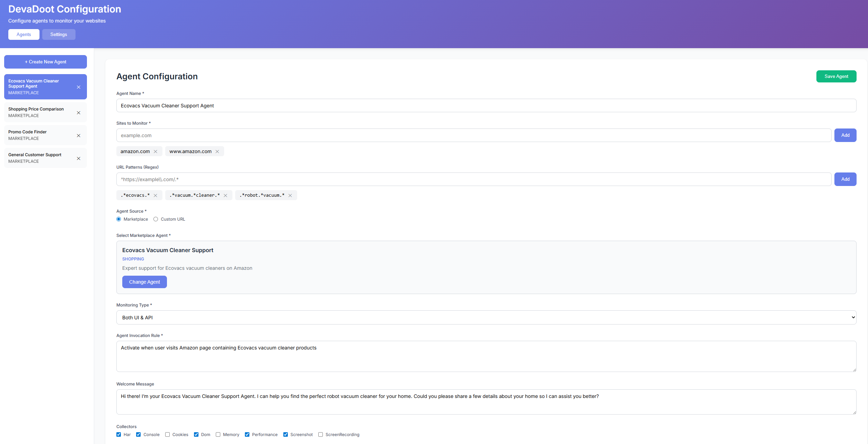Remove the .*vacuum.*cleaner.* URL pattern
Viewport: 868px width, 444px height.
tap(225, 195)
